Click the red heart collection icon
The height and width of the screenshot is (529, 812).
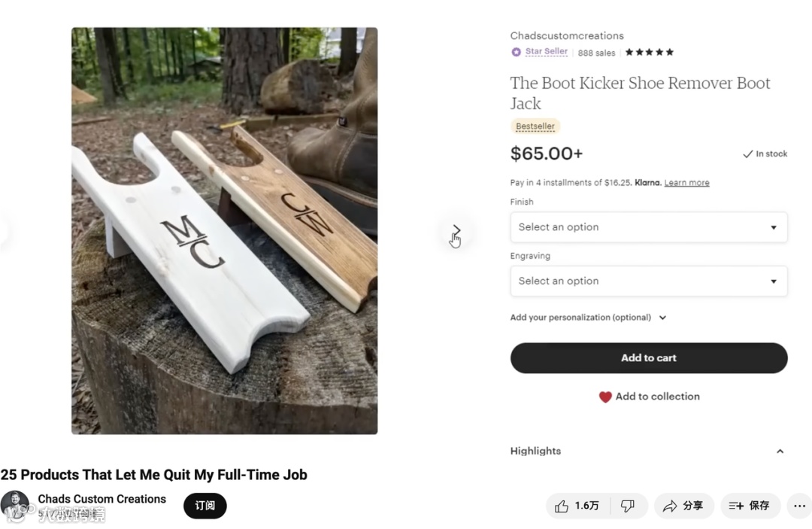(x=605, y=397)
